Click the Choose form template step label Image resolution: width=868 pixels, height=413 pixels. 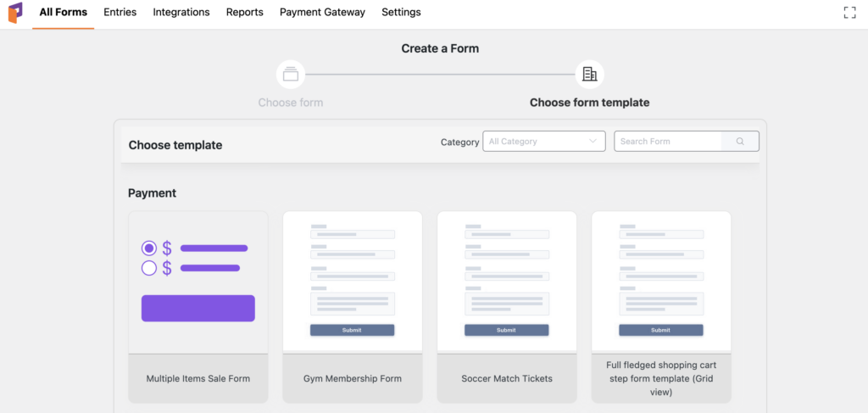[589, 103]
